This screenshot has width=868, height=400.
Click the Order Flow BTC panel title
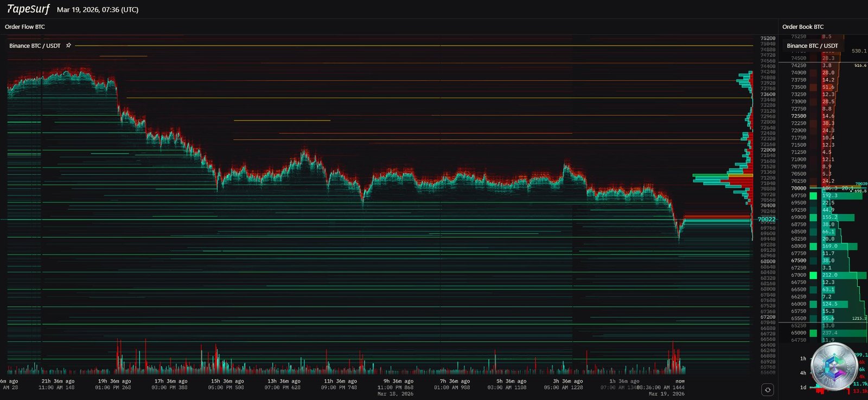click(x=25, y=27)
